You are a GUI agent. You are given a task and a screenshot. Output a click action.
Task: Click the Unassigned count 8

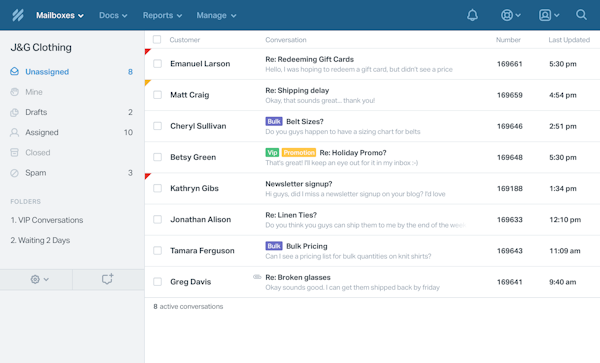130,72
